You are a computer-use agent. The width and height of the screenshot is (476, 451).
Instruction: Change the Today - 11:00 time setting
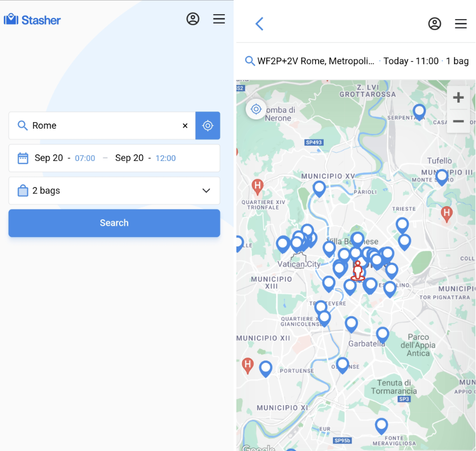coord(410,61)
